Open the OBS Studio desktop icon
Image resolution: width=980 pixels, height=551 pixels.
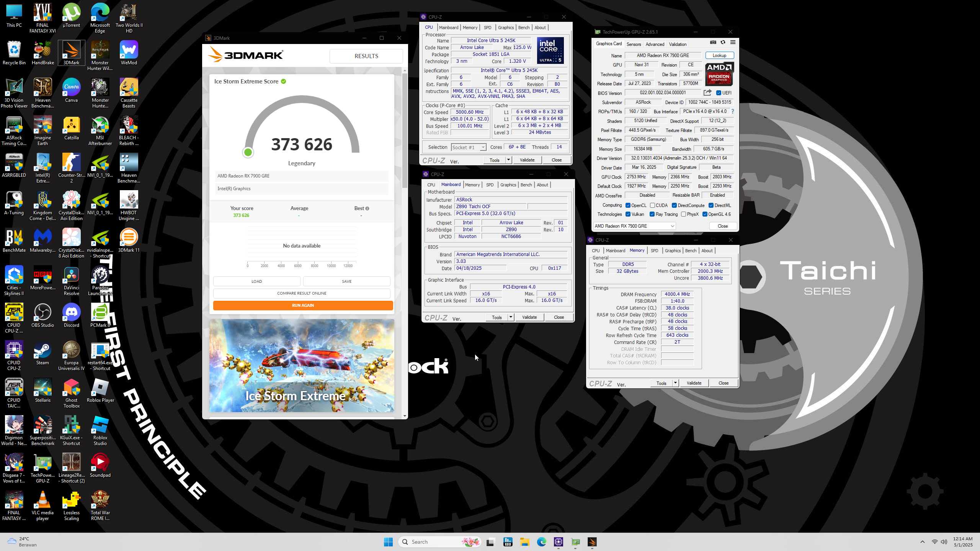coord(42,316)
